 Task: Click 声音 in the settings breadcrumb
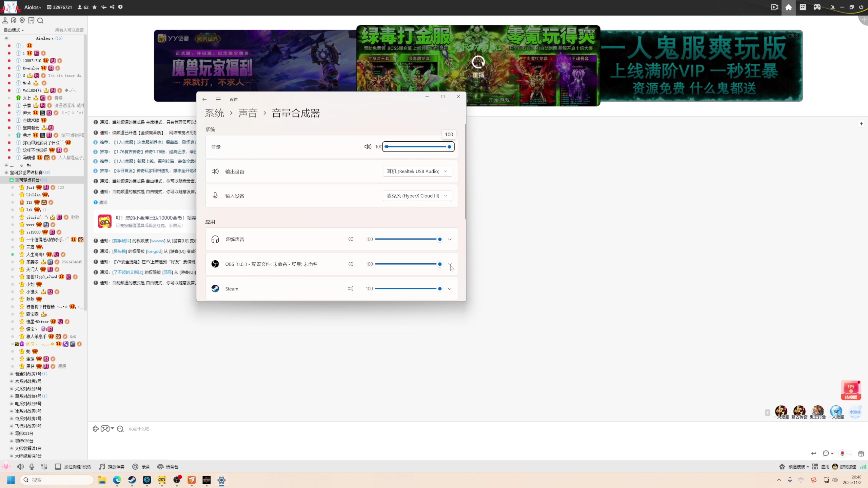[248, 113]
